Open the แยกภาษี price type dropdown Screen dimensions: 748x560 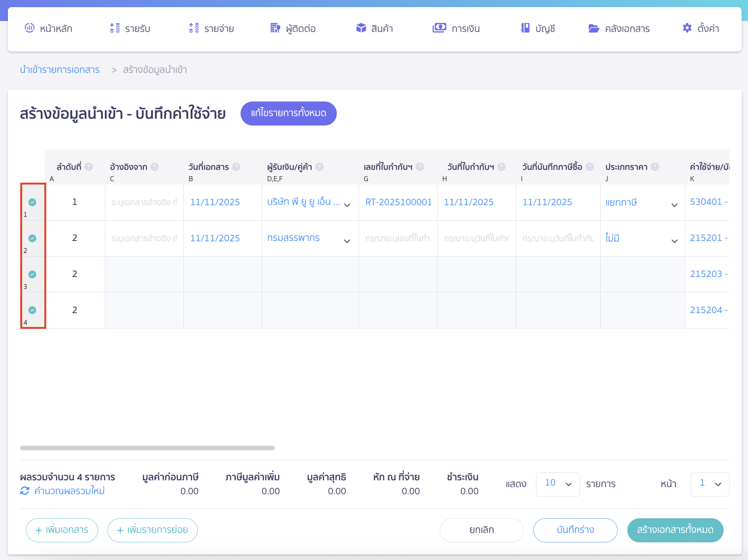[x=675, y=205]
